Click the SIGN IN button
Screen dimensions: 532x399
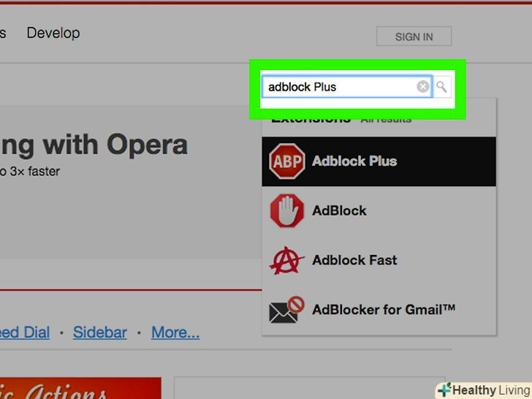414,37
